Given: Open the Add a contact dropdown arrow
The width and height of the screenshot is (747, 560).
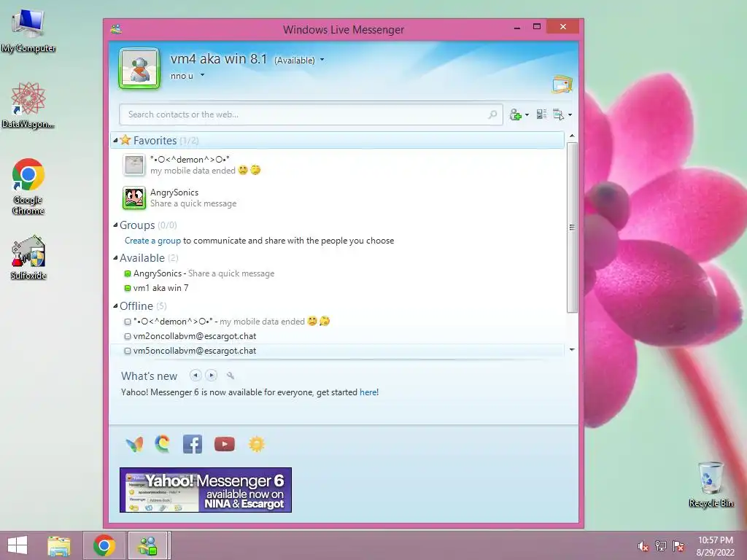Looking at the screenshot, I should click(527, 114).
